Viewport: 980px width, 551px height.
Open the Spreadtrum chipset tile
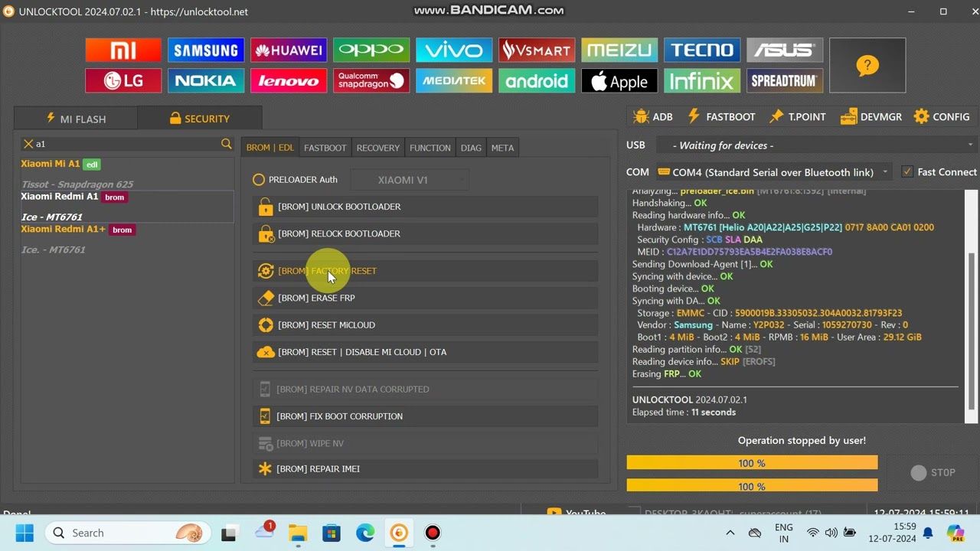click(785, 80)
